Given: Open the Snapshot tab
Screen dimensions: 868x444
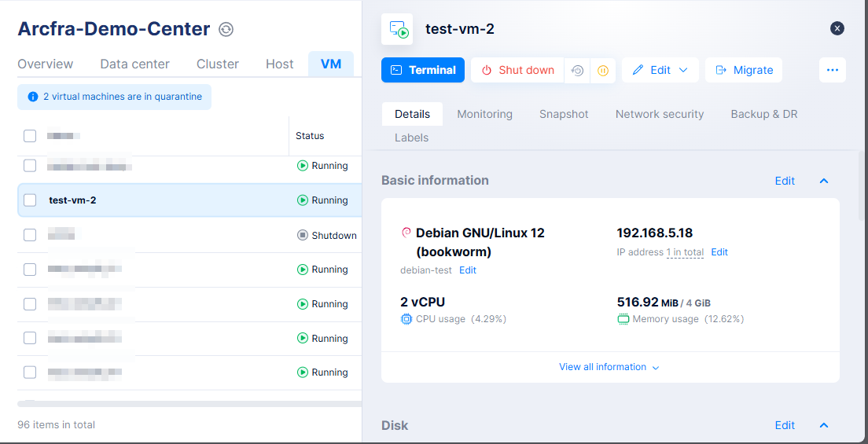Looking at the screenshot, I should 564,114.
